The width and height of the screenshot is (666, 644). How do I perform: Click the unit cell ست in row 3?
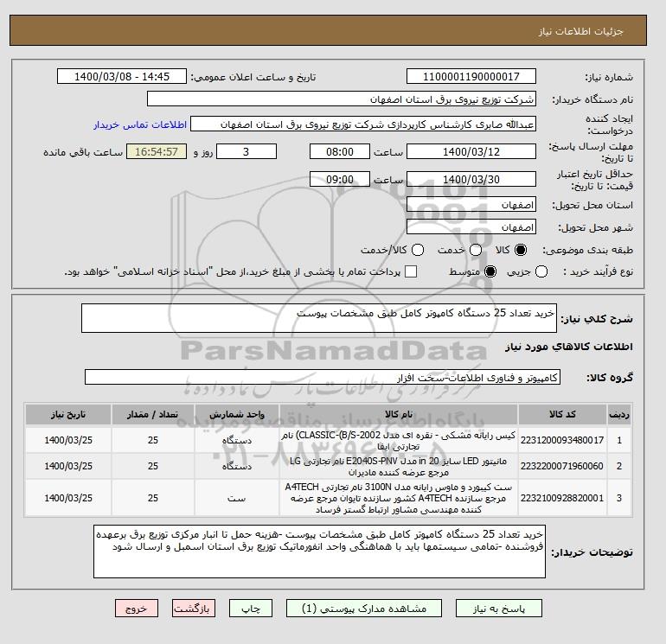pos(237,498)
